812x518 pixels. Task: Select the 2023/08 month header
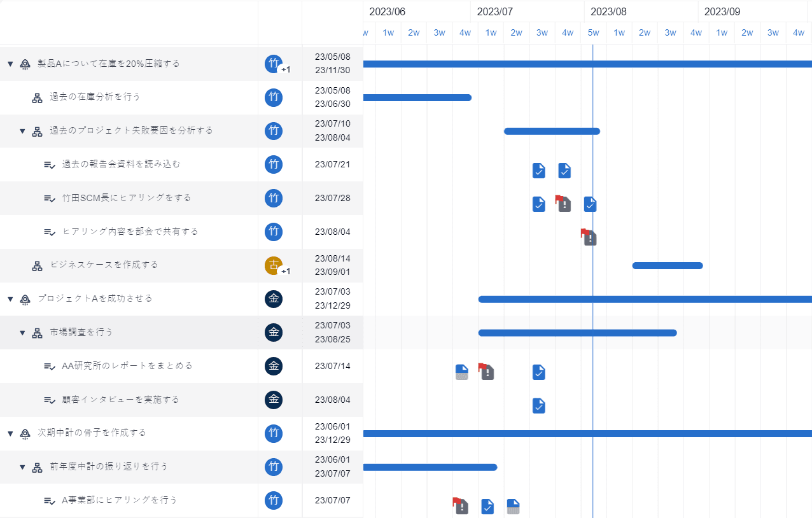pyautogui.click(x=608, y=11)
